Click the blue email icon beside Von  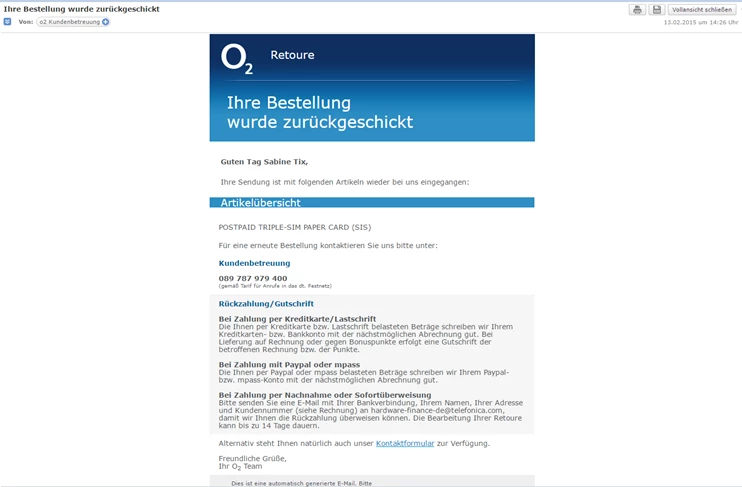(7, 22)
